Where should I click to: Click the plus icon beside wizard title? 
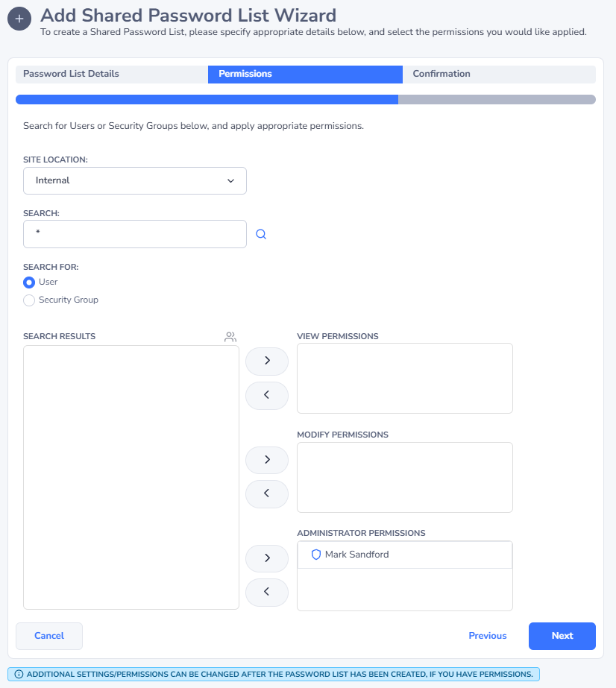click(19, 18)
